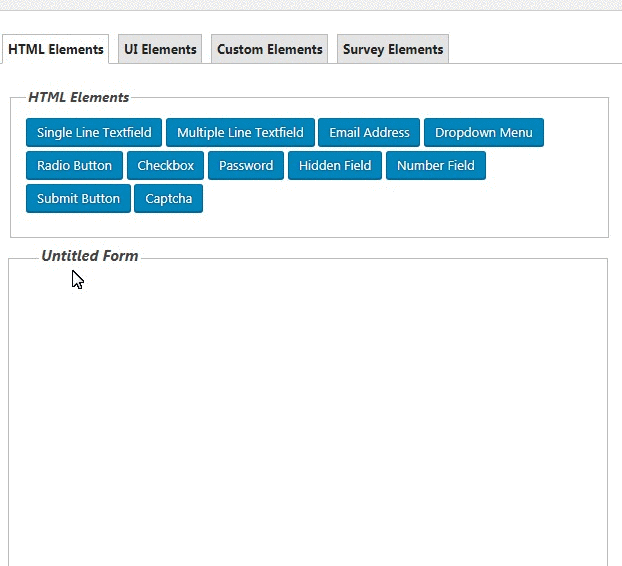Screen dimensions: 622x566
Task: Add an Email Address field
Action: 369,132
